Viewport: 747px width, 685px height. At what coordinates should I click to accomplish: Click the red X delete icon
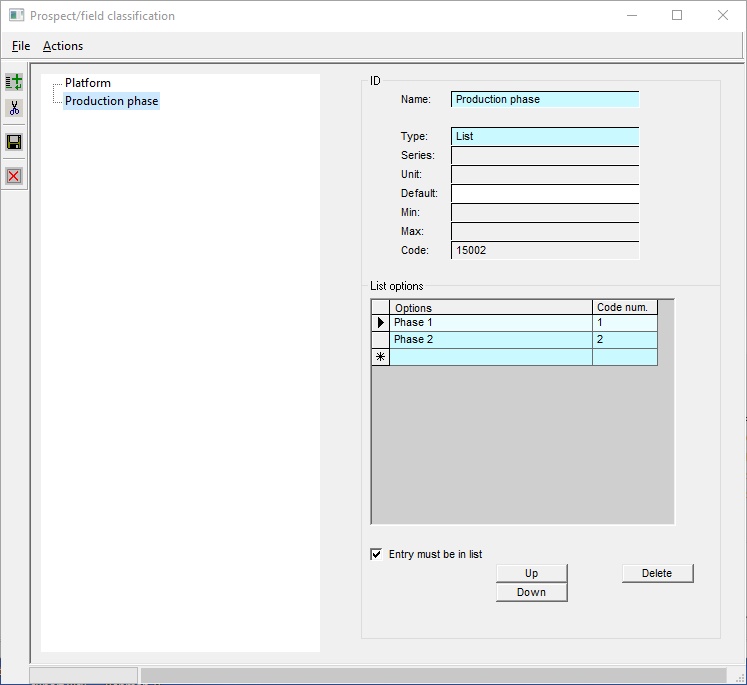[x=14, y=176]
